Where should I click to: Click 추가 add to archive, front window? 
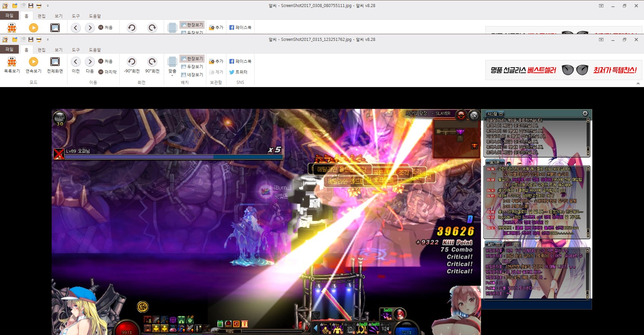(216, 61)
